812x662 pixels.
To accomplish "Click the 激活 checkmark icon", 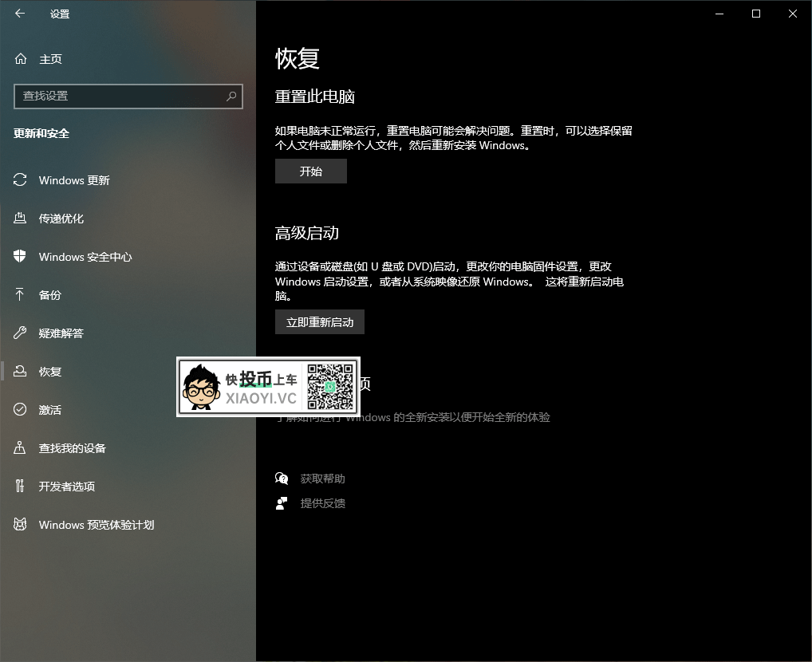I will click(x=20, y=409).
